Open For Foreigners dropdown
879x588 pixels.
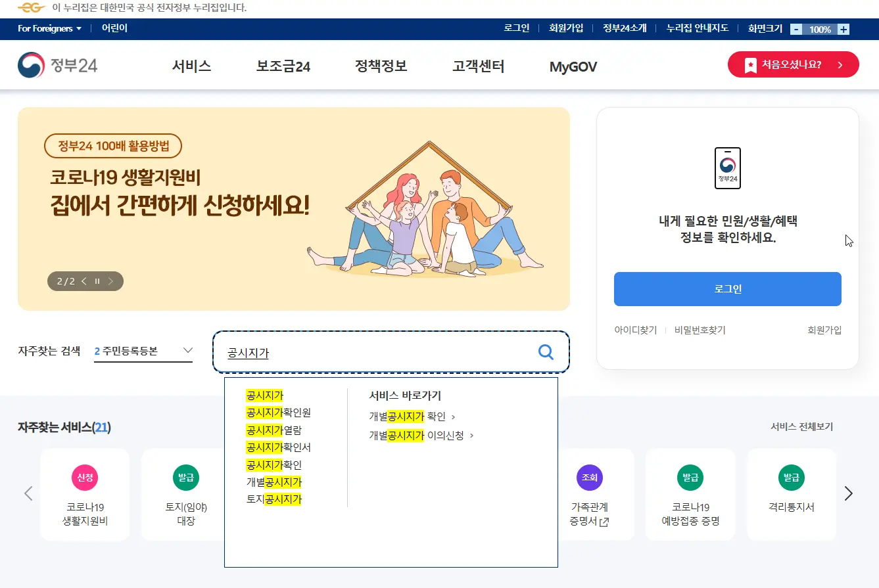coord(49,28)
